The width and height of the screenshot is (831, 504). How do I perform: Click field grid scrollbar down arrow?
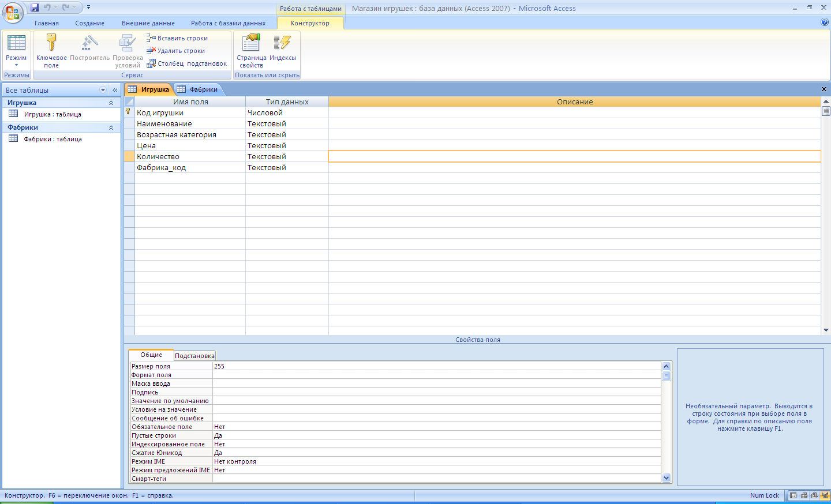point(826,330)
